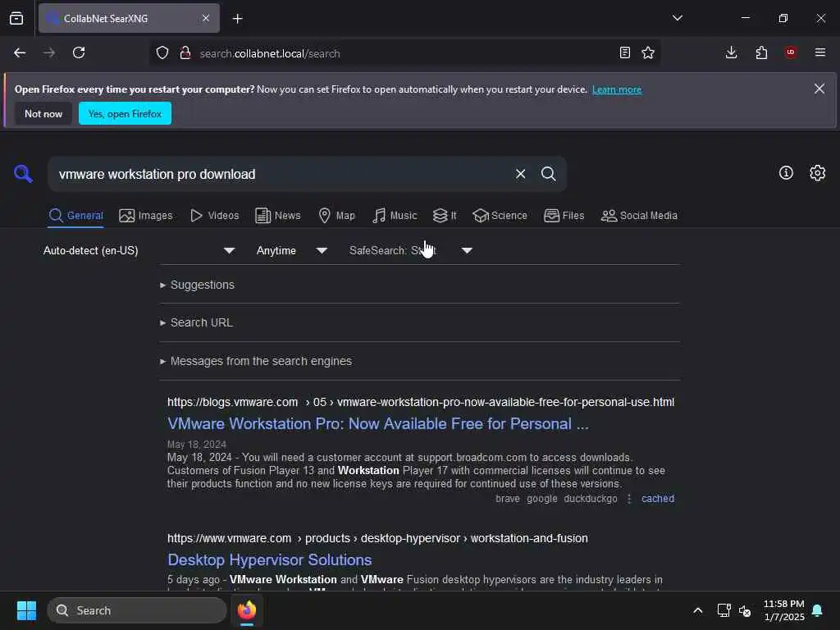
Task: Click 'brave' engine label in first result
Action: (x=507, y=499)
